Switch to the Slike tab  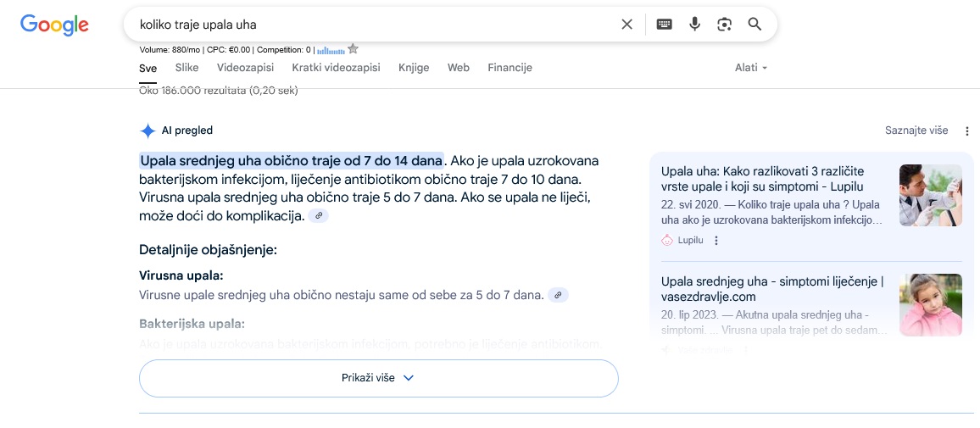(x=187, y=68)
